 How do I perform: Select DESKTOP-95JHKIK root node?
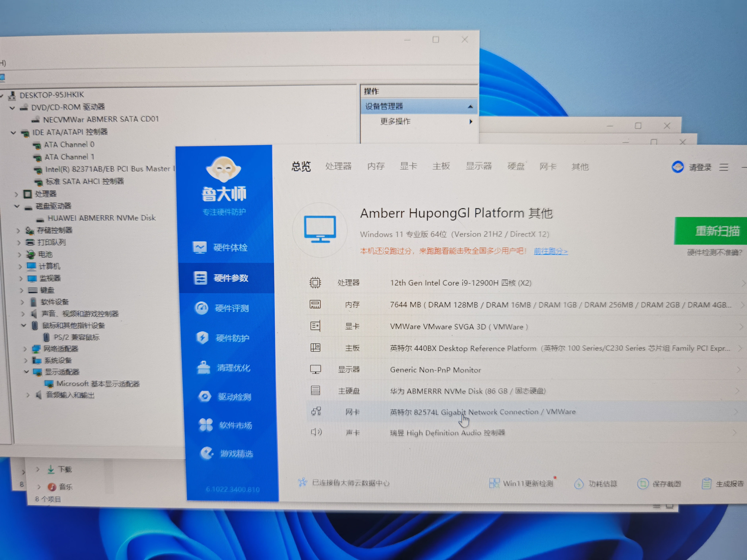coord(52,95)
